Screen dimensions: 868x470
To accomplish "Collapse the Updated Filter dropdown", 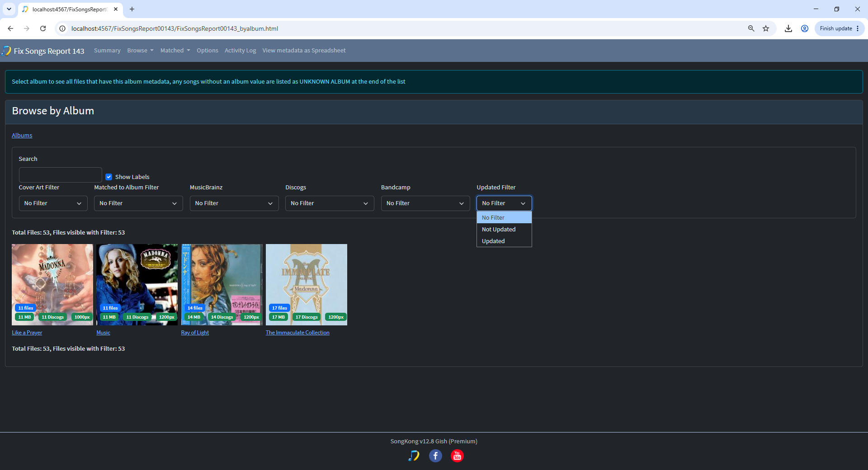I will (x=504, y=203).
